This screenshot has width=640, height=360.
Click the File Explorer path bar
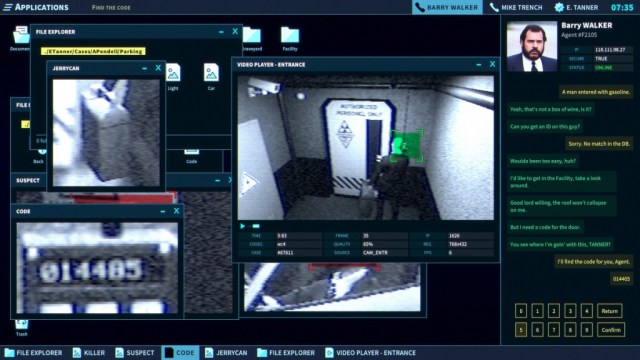click(93, 51)
